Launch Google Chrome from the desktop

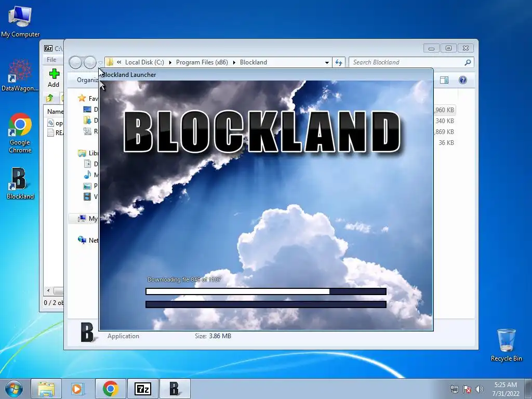coord(20,133)
